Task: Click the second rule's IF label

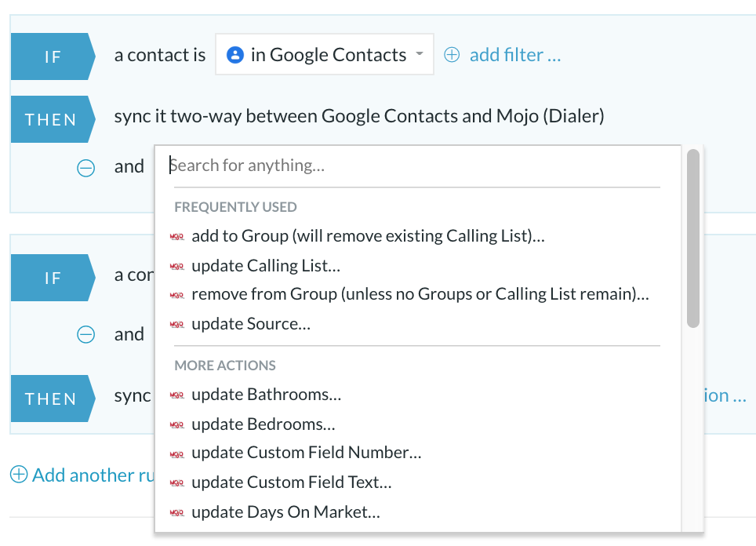Action: 53,278
